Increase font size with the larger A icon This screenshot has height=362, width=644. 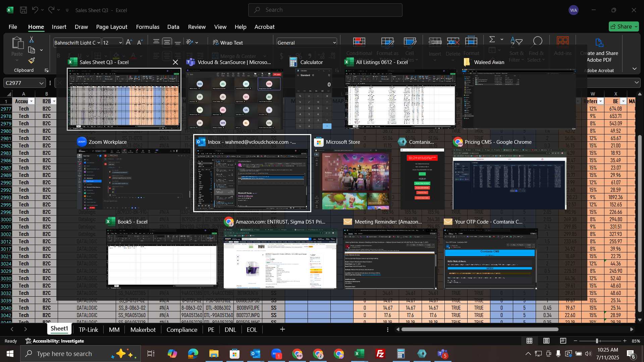click(x=128, y=42)
